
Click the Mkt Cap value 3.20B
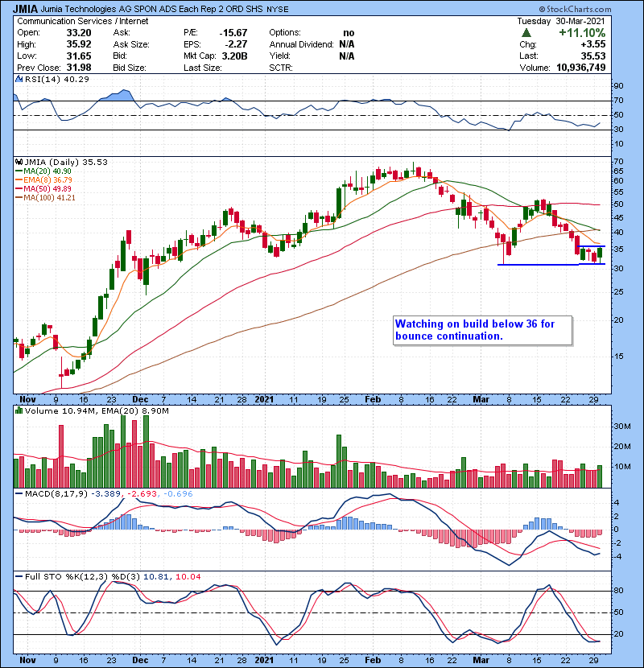coord(234,56)
